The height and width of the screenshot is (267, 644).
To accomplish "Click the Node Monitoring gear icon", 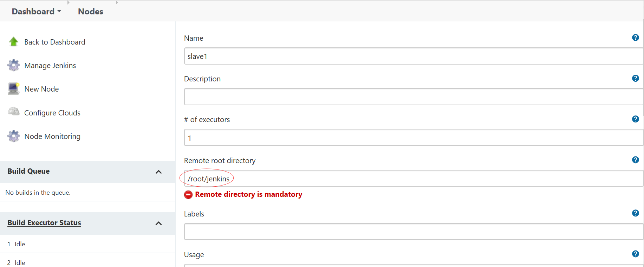I will (14, 136).
